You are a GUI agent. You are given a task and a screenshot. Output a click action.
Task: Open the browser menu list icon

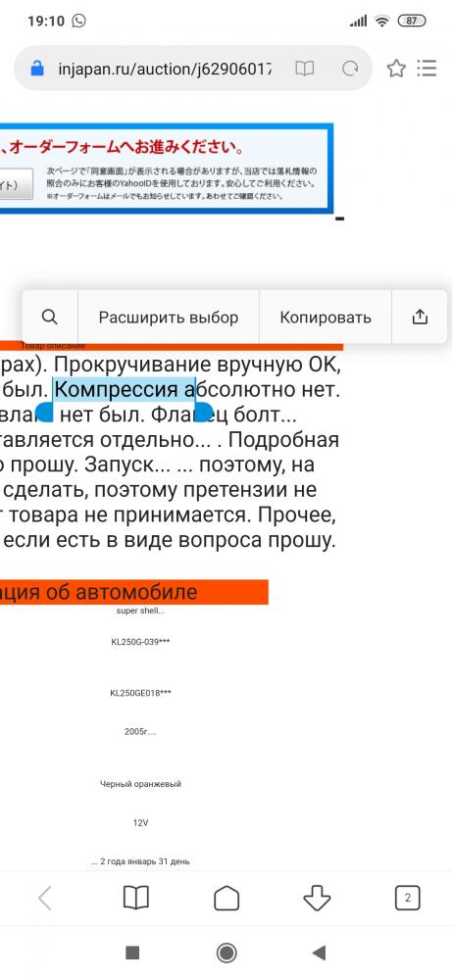tap(427, 69)
